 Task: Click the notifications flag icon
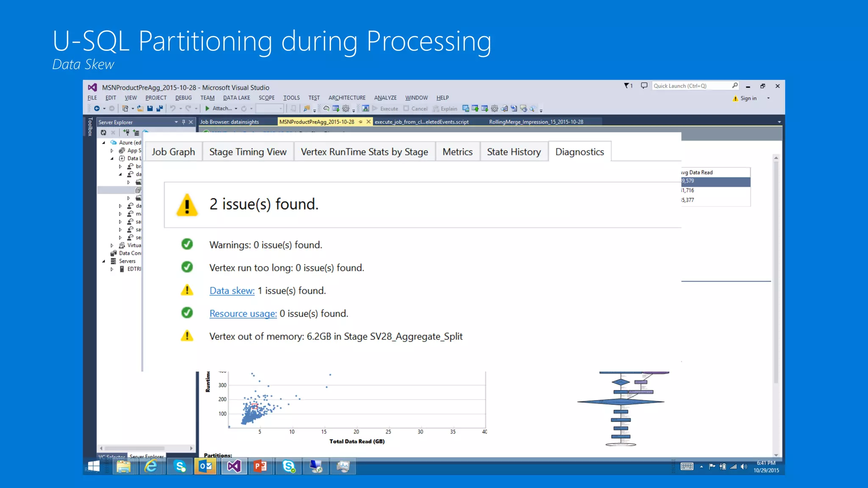tap(628, 86)
